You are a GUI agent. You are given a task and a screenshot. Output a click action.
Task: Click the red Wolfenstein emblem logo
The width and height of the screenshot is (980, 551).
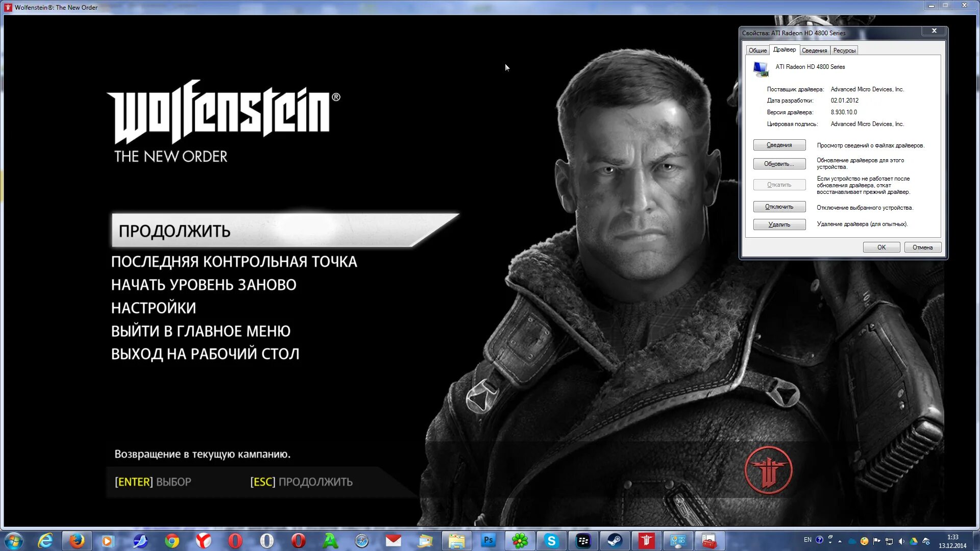[x=768, y=470]
